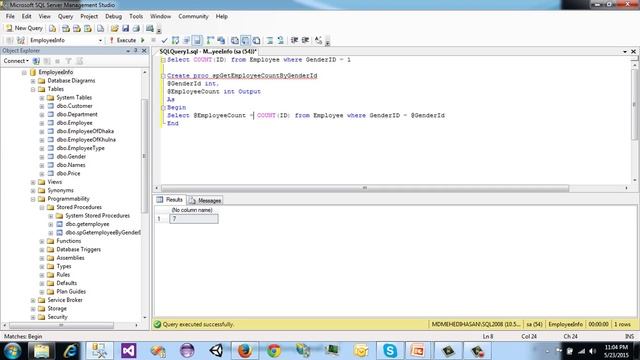Switch output to Results to File
Screen dimensions: 640x360
coord(256,40)
